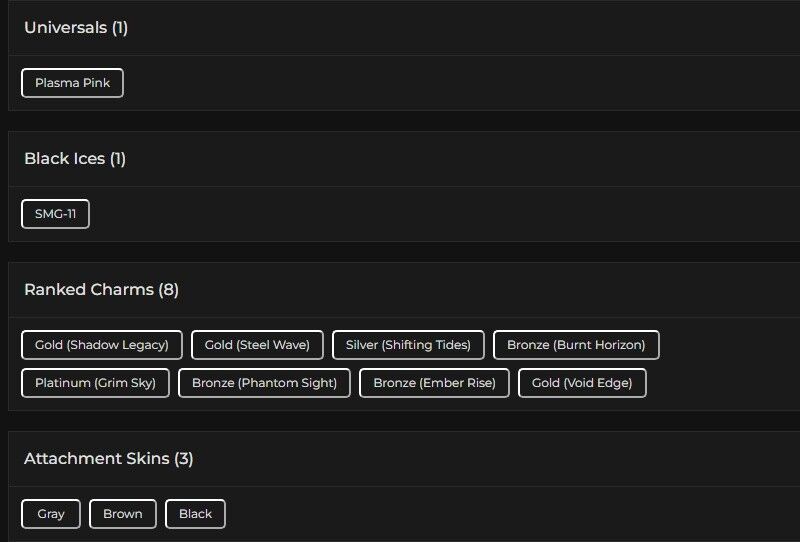Collapse the Universals section header

(65, 28)
